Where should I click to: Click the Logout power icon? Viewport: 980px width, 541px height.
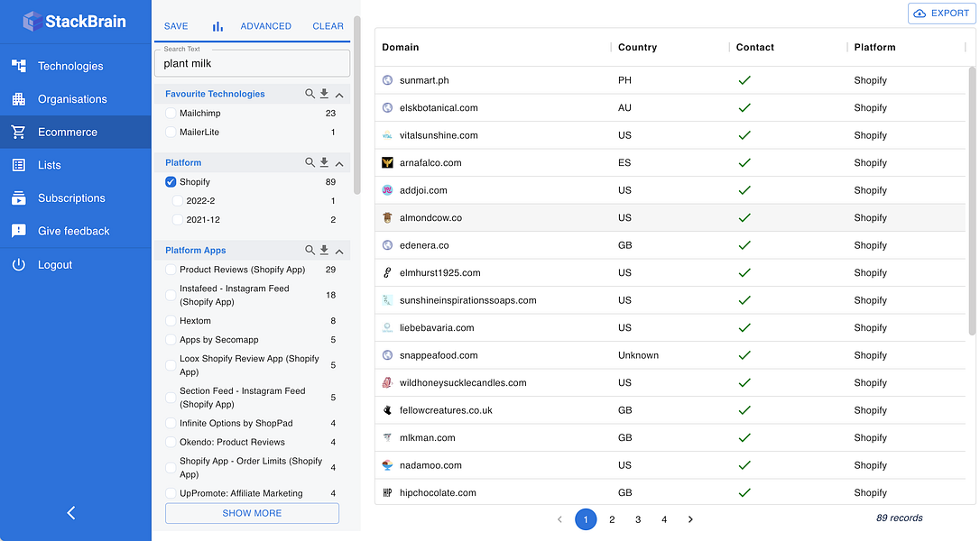[19, 264]
